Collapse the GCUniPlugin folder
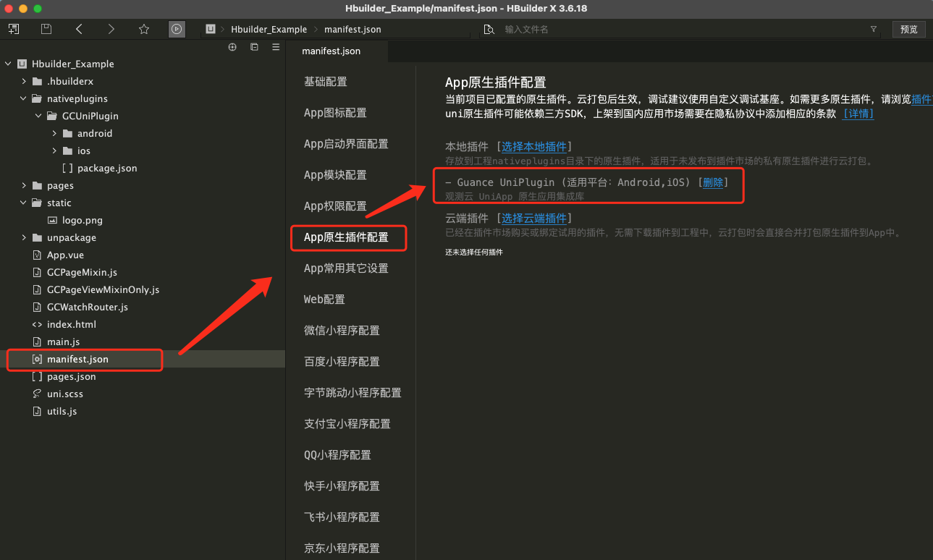This screenshot has width=933, height=560. (x=39, y=116)
